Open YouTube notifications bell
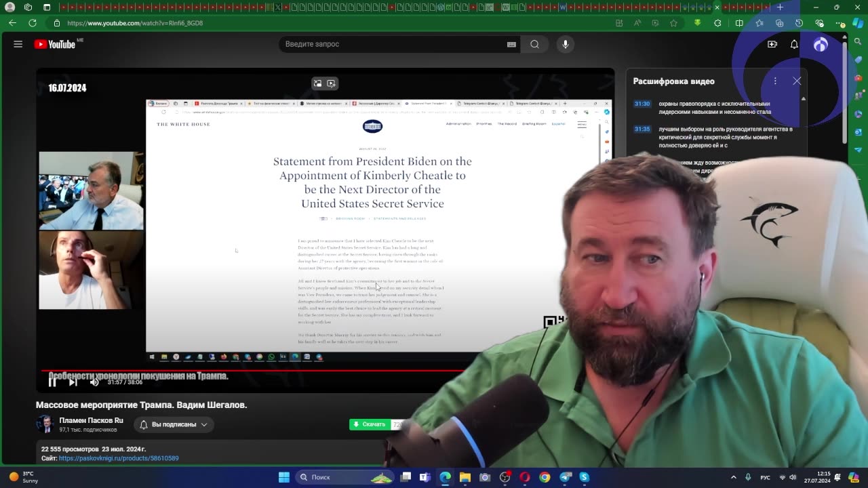The width and height of the screenshot is (868, 488). pyautogui.click(x=794, y=44)
